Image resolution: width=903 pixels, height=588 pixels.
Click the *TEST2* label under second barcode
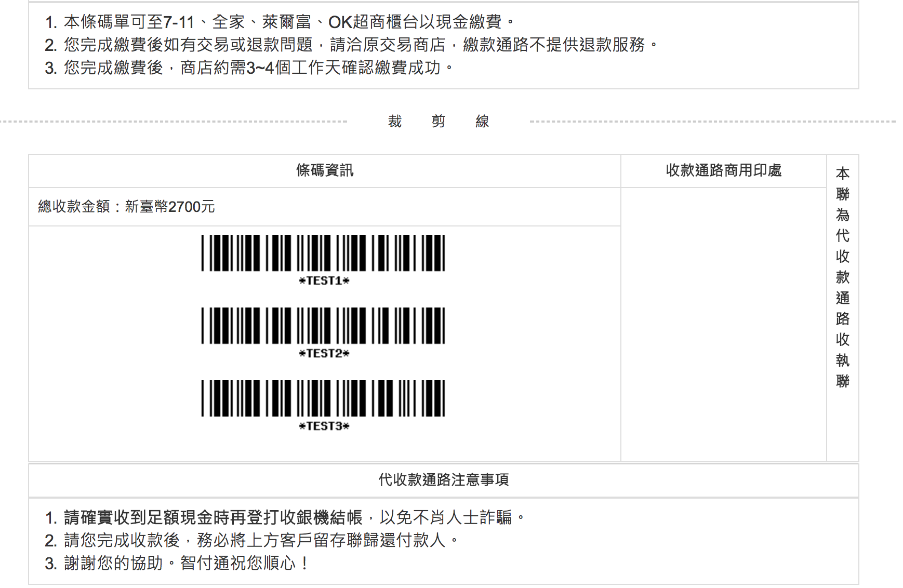[x=324, y=354]
